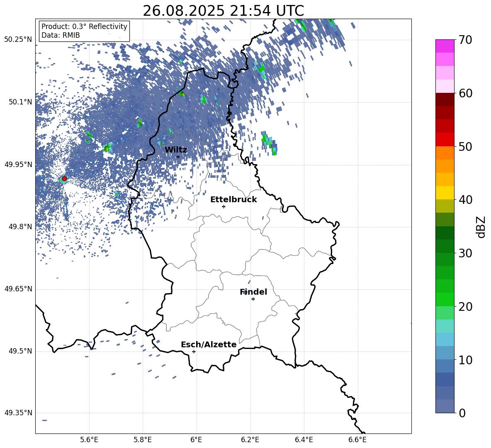Image resolution: width=491 pixels, height=448 pixels.
Task: Click the colorbar tick label 70
Action: [465, 40]
